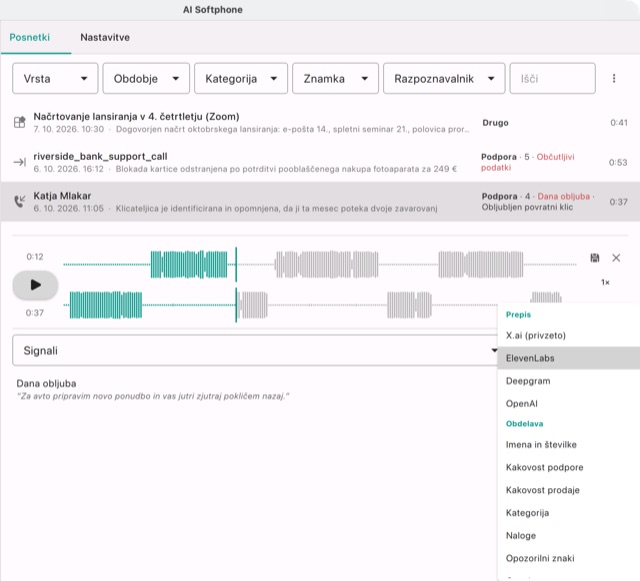
Task: Change the 1x playback speed
Action: (605, 282)
